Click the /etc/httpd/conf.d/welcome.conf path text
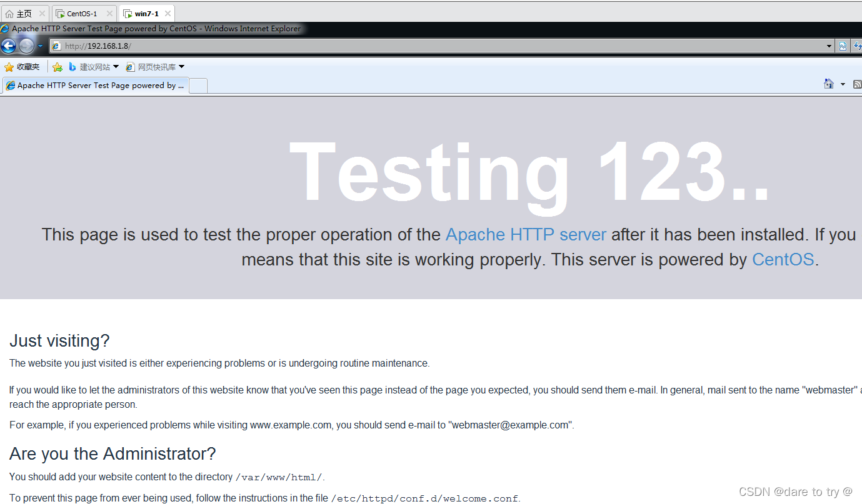The image size is (862, 504). 424,499
